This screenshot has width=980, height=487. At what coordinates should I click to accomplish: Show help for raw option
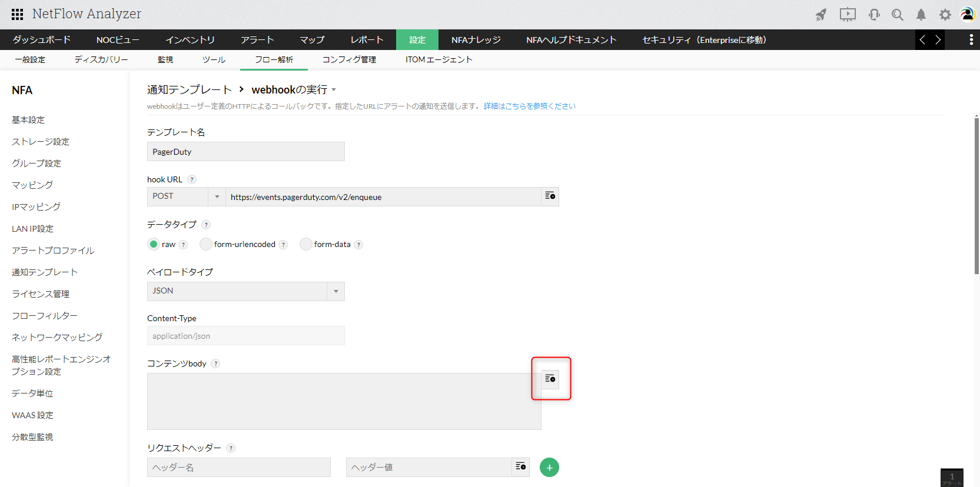click(x=183, y=245)
